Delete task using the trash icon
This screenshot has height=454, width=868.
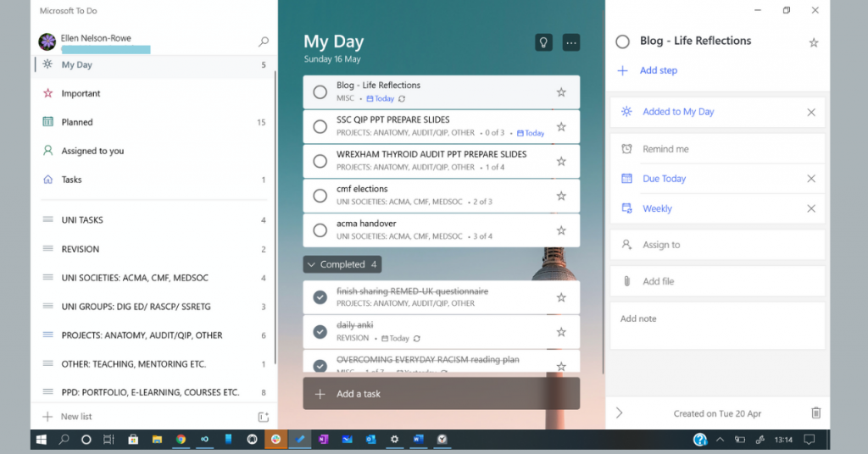click(x=816, y=412)
